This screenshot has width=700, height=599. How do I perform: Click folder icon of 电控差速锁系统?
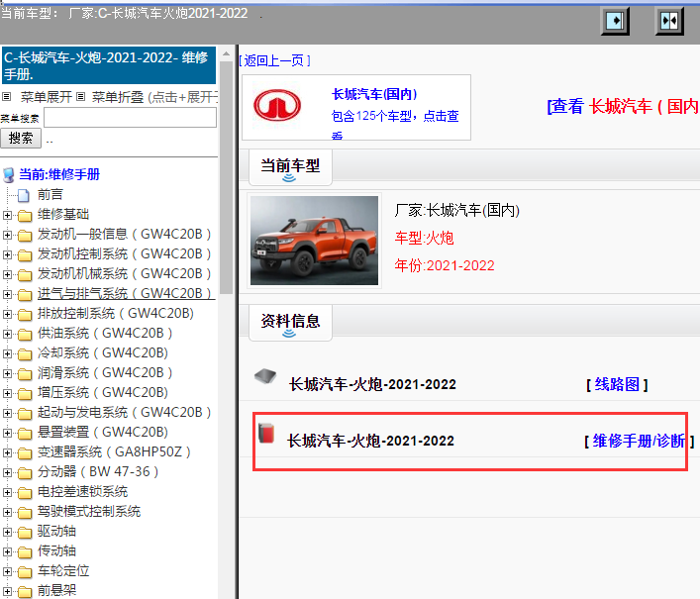click(25, 493)
